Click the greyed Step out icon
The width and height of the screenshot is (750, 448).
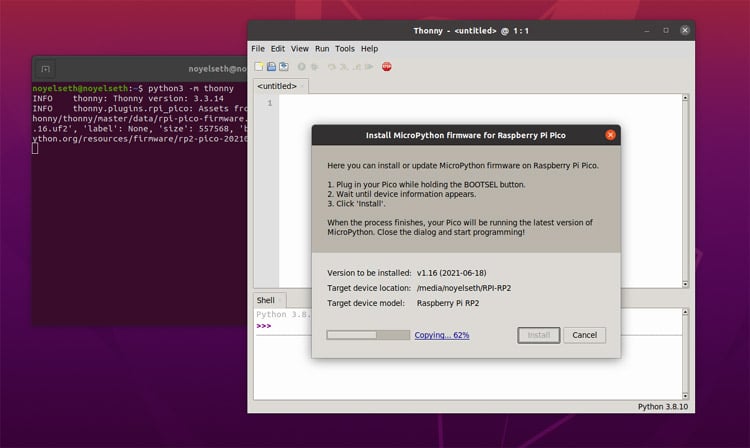(356, 66)
